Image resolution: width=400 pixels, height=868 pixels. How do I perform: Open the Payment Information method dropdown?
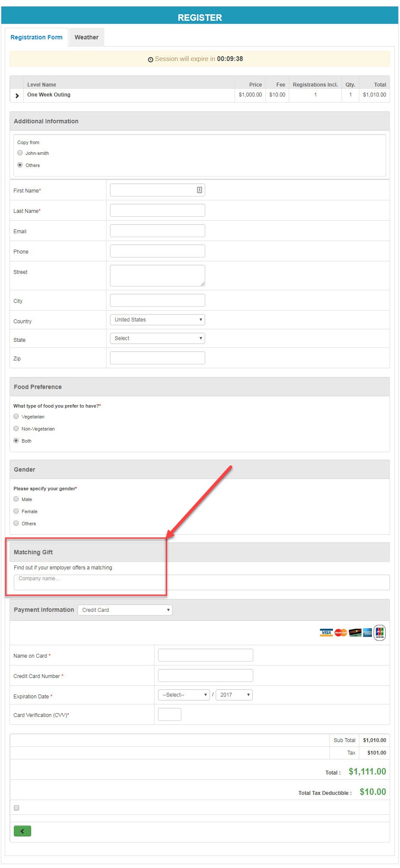pos(125,610)
